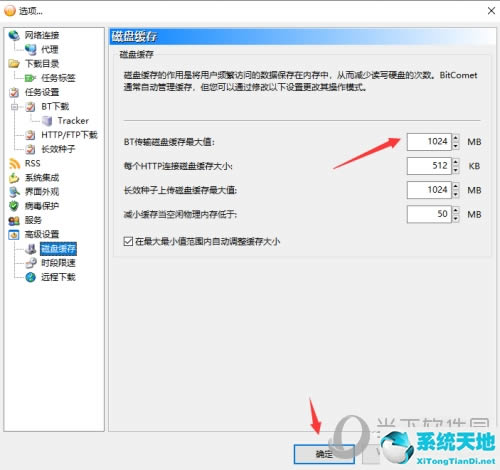Screen dimensions: 500x470
Task: Select the 代理 proxy monitor icon
Action: coord(31,50)
